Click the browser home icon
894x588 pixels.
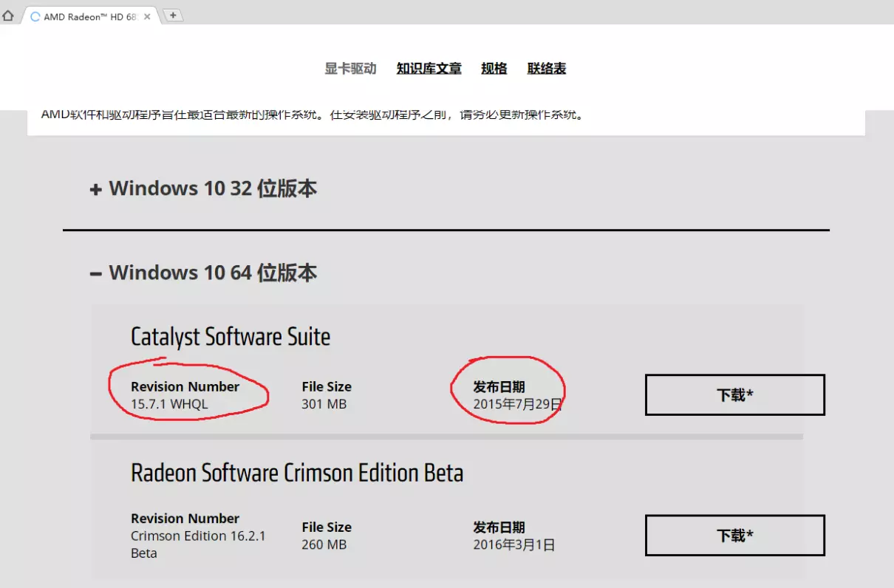click(8, 16)
